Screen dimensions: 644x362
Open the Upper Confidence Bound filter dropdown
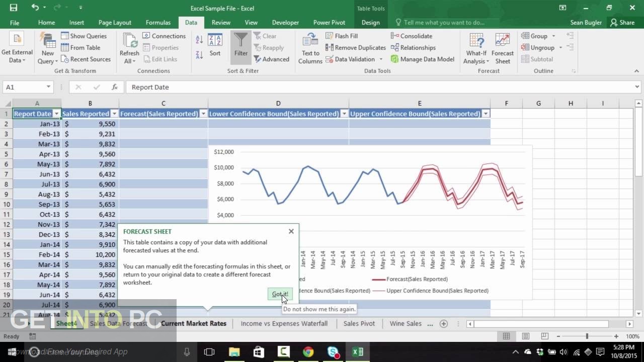[x=486, y=114]
